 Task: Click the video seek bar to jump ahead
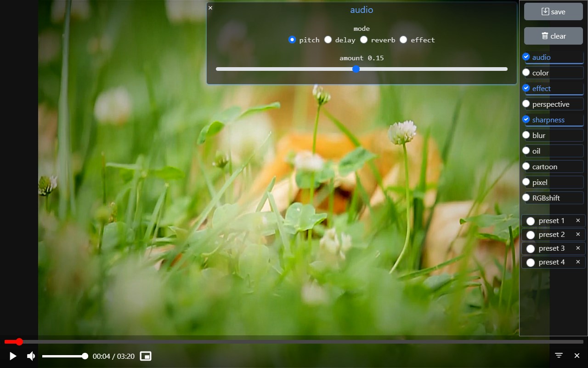point(230,342)
